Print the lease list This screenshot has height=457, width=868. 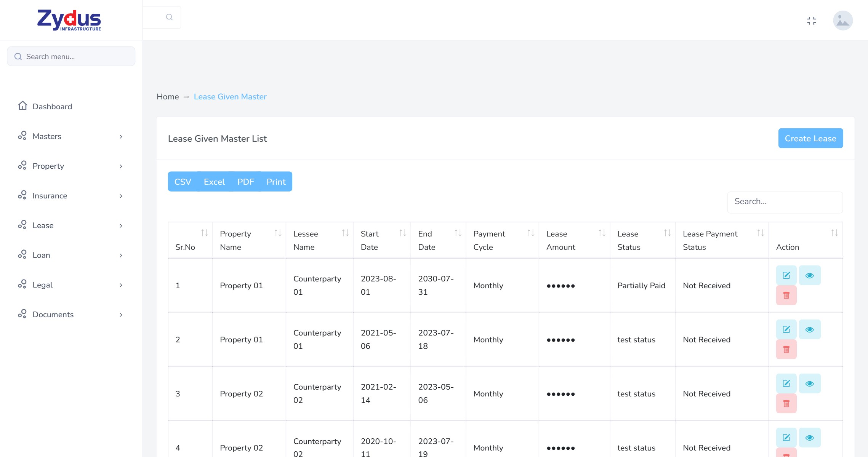(x=276, y=182)
